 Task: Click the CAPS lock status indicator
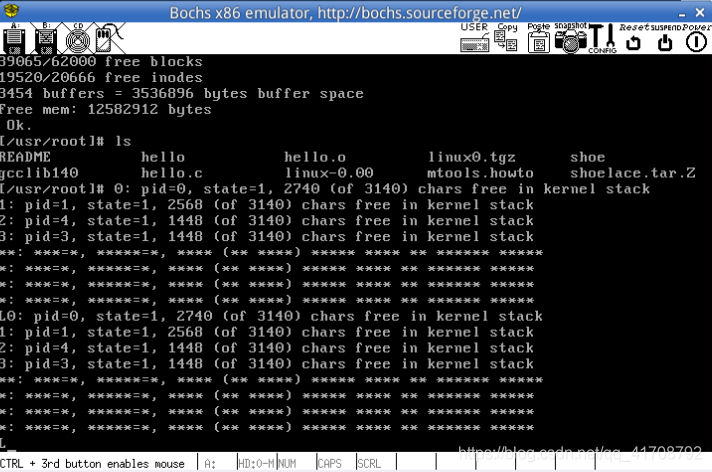tap(330, 464)
